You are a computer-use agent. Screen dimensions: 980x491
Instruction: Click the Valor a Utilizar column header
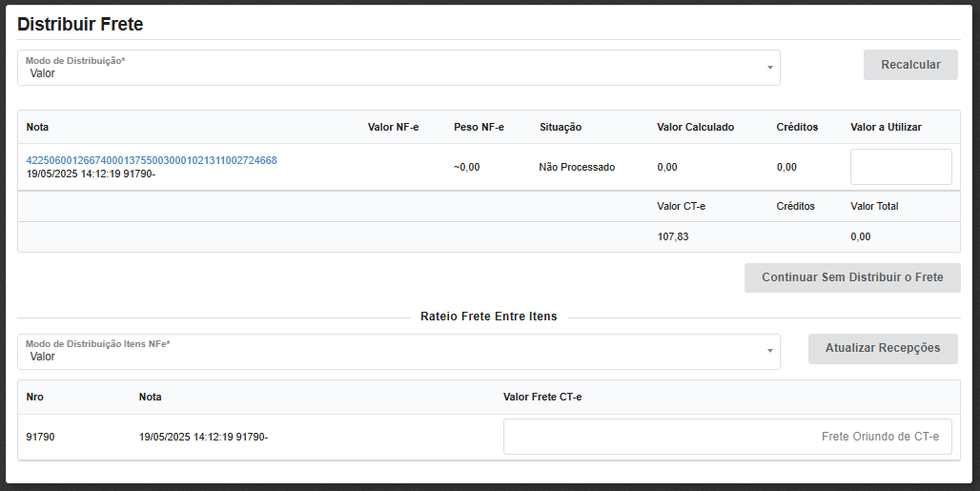(886, 127)
